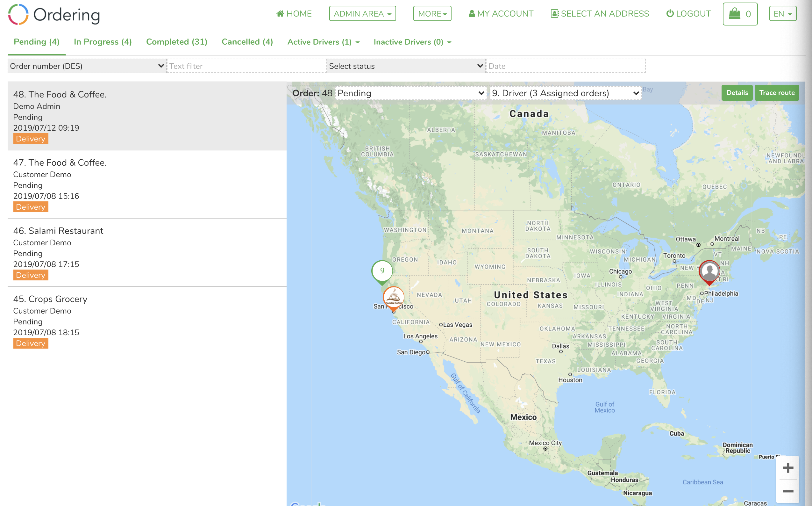This screenshot has height=506, width=812.
Task: Click the Text filter input field
Action: (247, 66)
